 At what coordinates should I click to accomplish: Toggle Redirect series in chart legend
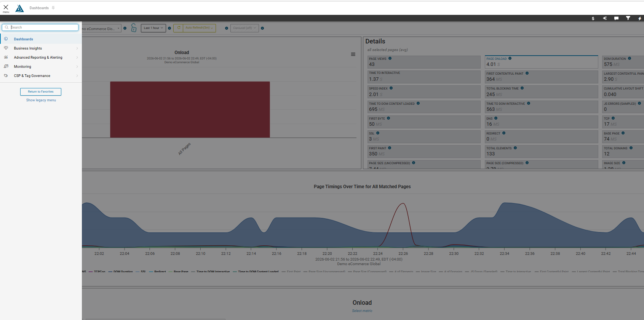158,272
